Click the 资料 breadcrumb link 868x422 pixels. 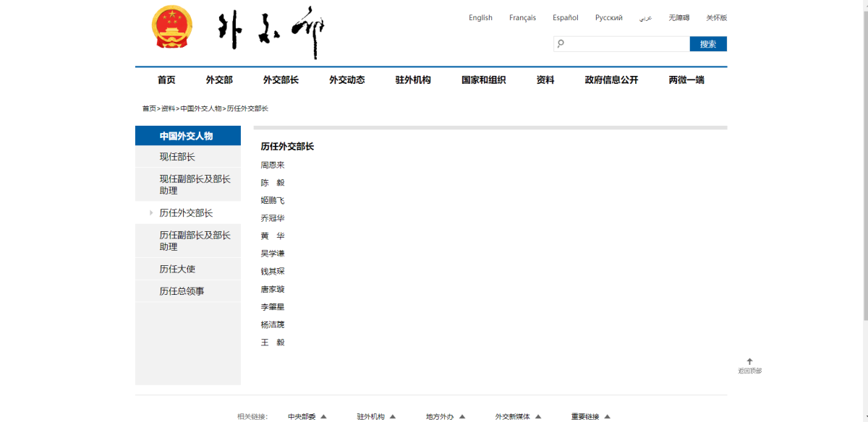(x=168, y=108)
